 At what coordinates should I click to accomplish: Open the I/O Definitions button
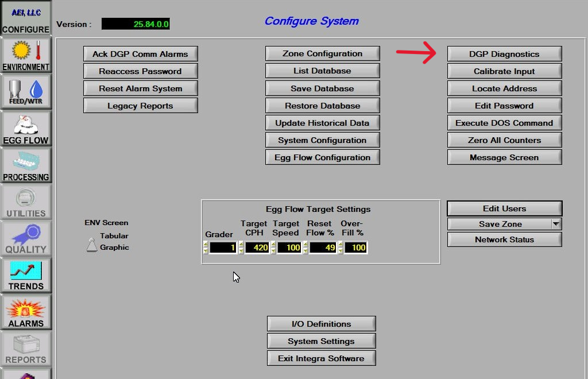[x=321, y=324]
